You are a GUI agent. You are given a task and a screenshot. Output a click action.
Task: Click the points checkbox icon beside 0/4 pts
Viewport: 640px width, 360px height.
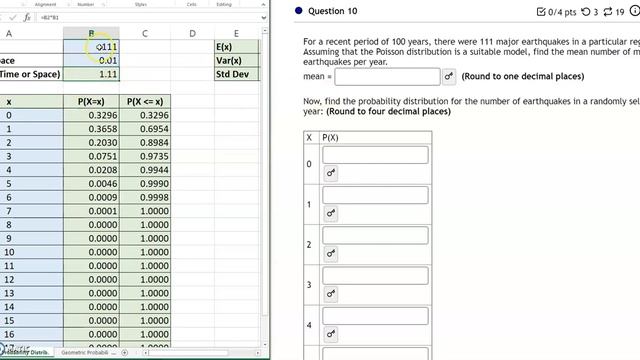point(541,12)
